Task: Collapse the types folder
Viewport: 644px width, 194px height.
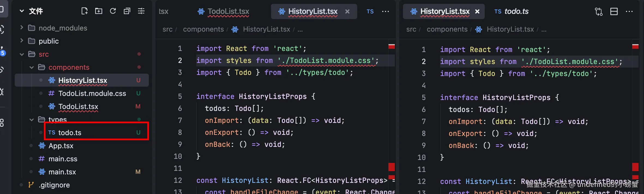Action: (x=32, y=120)
